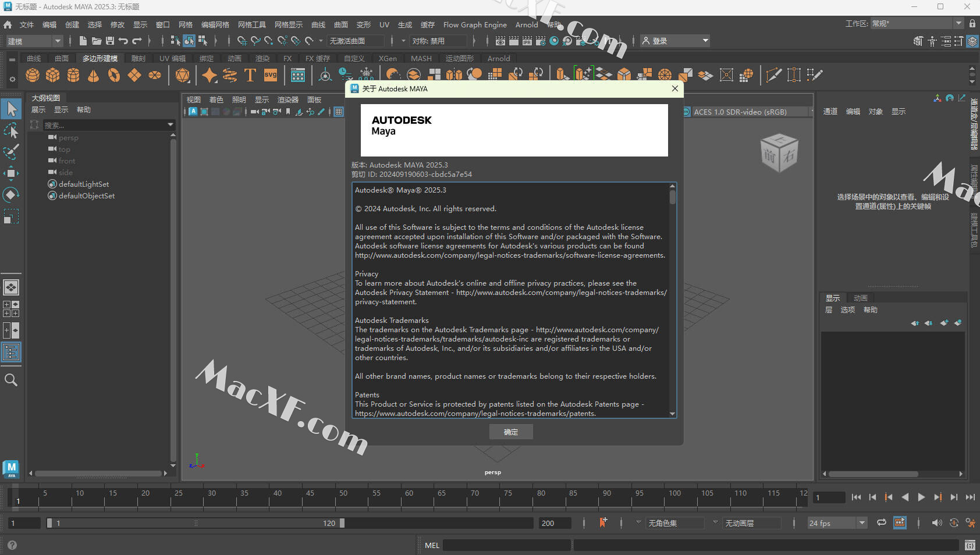Click play forwards button
The width and height of the screenshot is (980, 555).
(921, 497)
